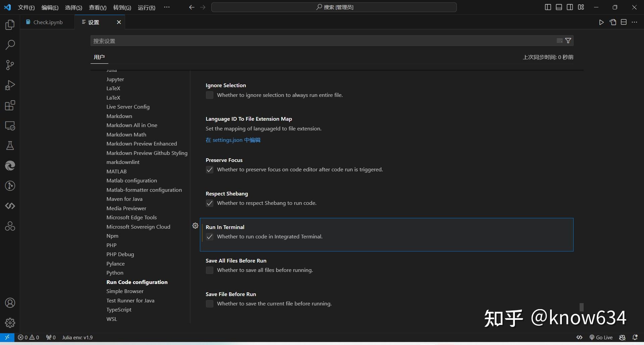644x345 pixels.
Task: Open the Explorer view in activity bar
Action: 10,25
